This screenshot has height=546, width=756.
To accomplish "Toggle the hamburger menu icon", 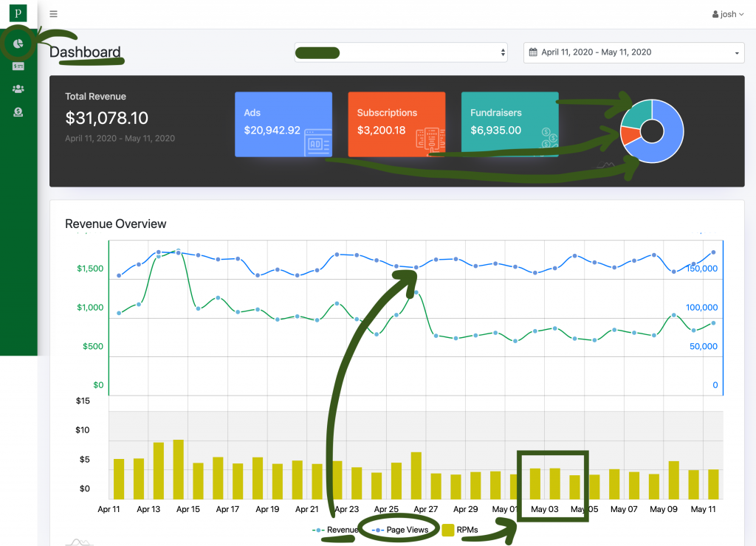I will coord(53,14).
